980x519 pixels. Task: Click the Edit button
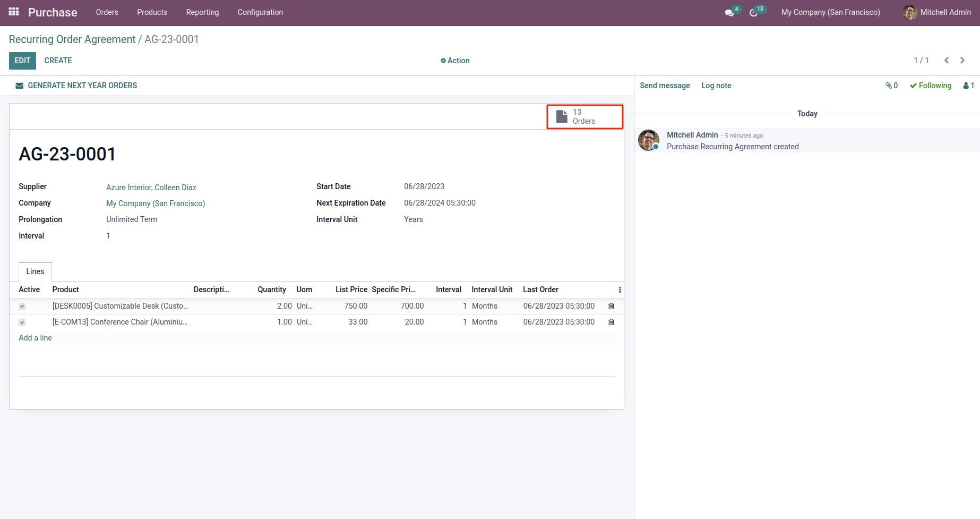pos(22,61)
